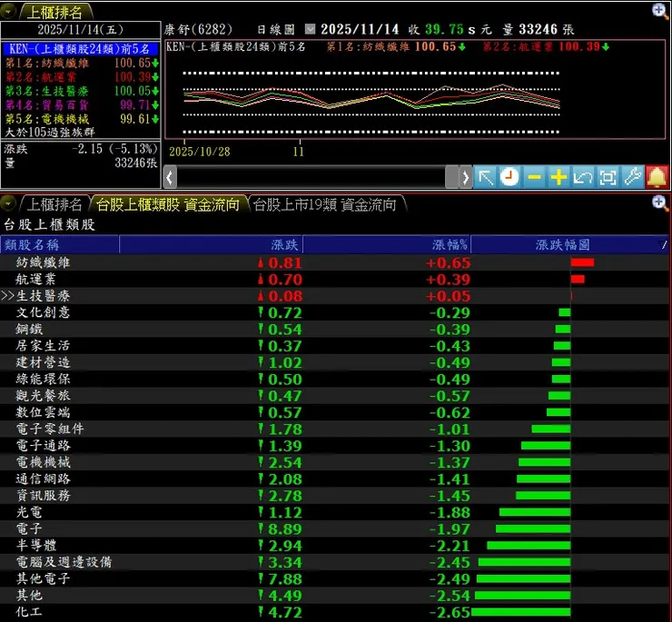Image resolution: width=672 pixels, height=622 pixels.
Task: Click the undo arrow icon
Action: [x=583, y=177]
